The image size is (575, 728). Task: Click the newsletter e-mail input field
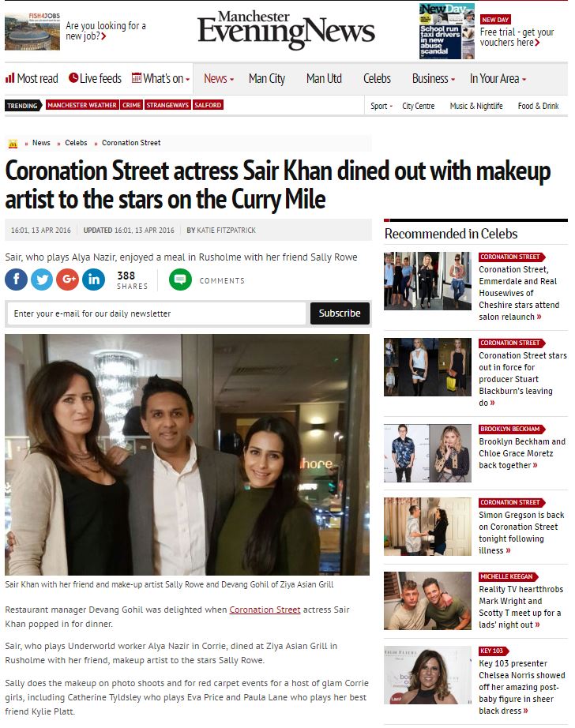[x=156, y=313]
